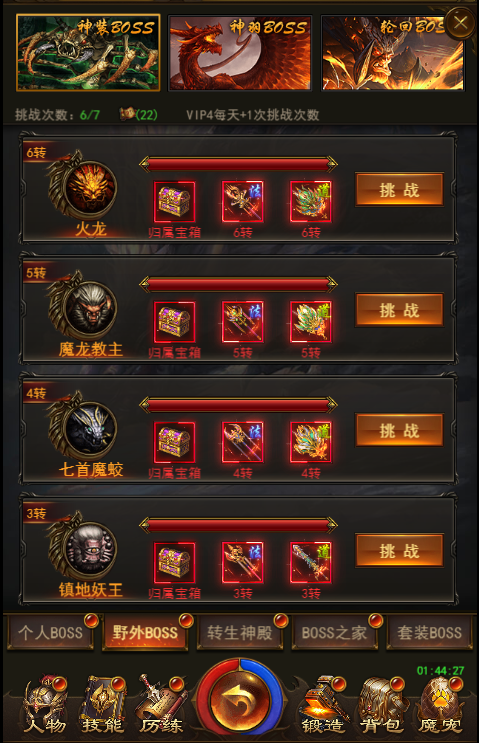This screenshot has width=479, height=743.
Task: Open the BOSS之家 tab
Action: pos(334,632)
